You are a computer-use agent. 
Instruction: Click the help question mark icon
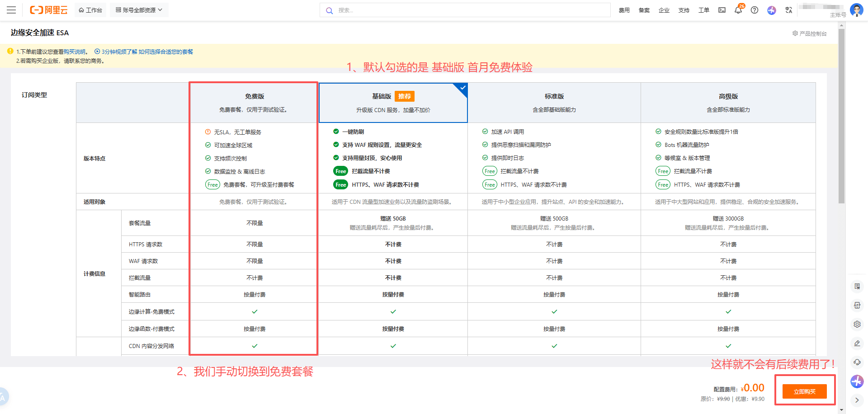pos(755,10)
